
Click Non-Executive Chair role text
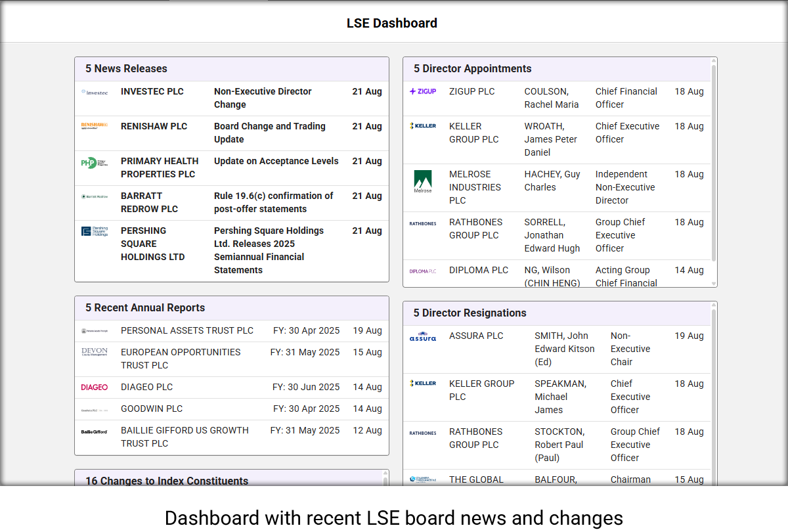click(630, 349)
